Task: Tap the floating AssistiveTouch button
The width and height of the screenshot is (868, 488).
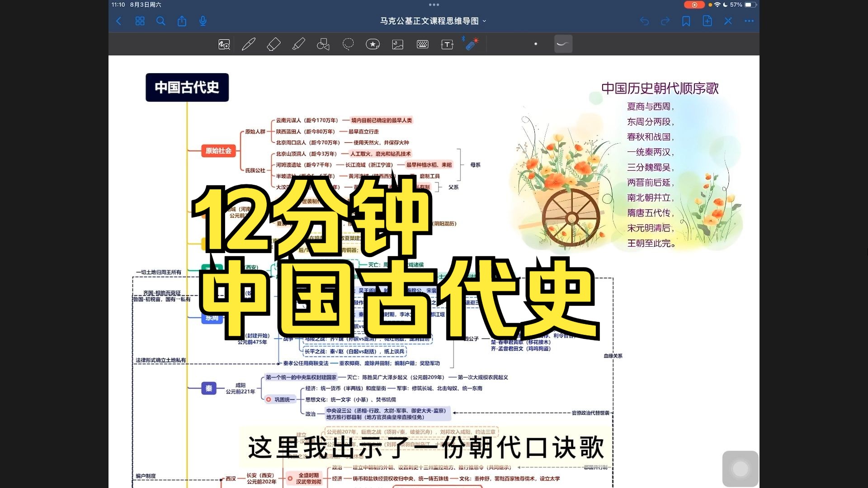Action: tap(740, 469)
